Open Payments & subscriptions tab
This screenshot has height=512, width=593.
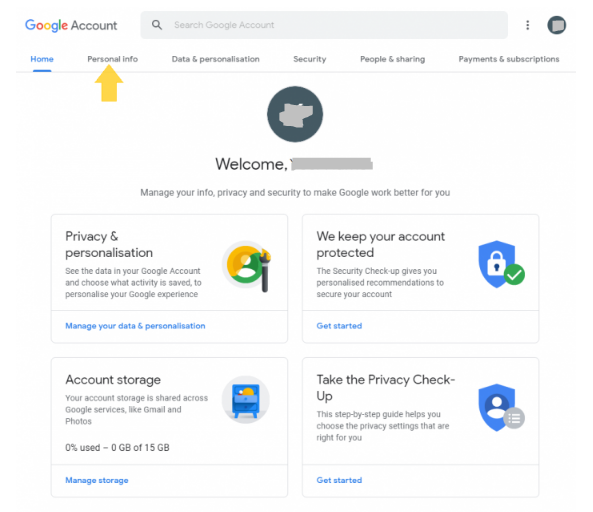point(509,59)
